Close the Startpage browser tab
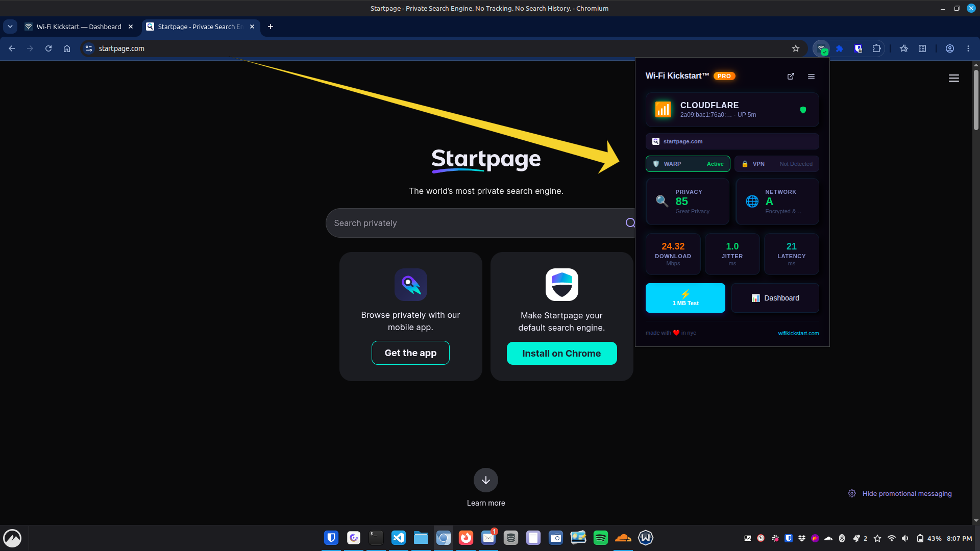 (252, 27)
